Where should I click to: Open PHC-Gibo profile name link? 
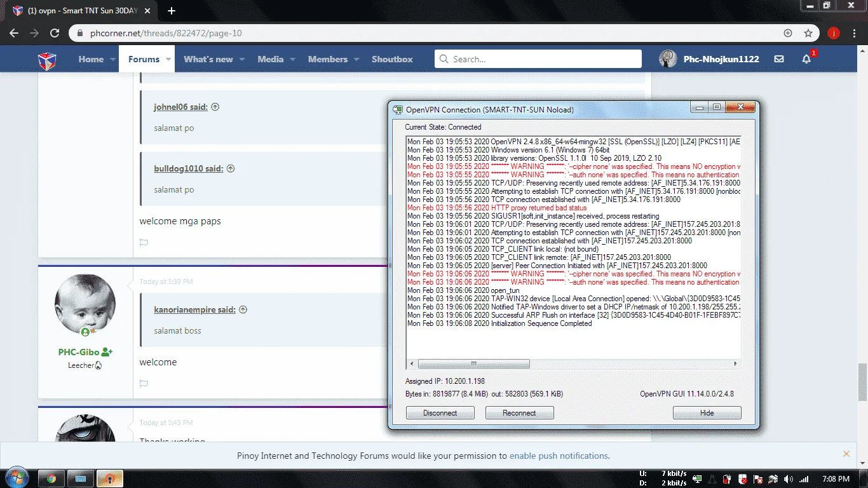(79, 352)
